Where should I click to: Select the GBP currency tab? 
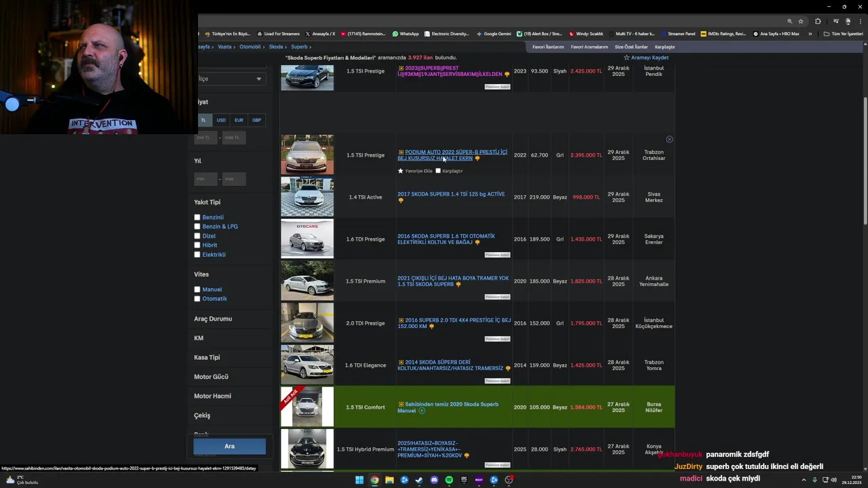(256, 120)
